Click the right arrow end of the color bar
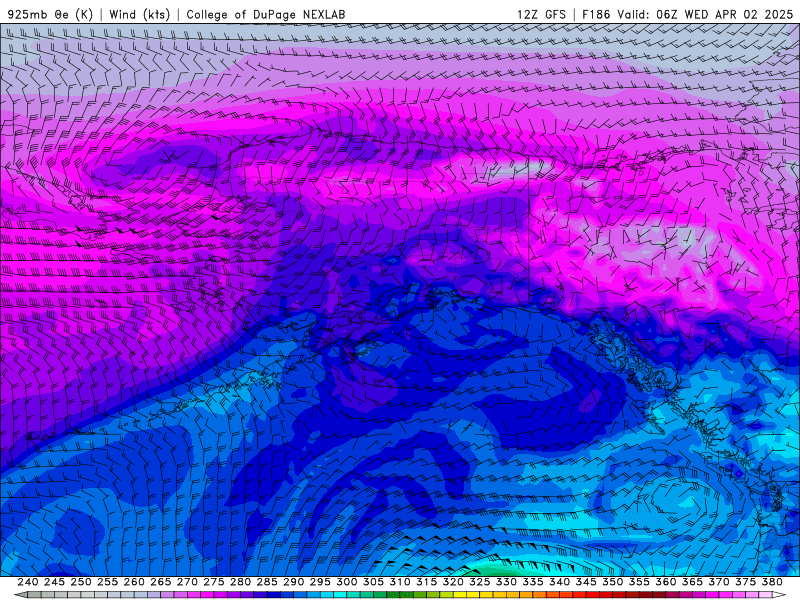This screenshot has width=800, height=600. [x=779, y=595]
